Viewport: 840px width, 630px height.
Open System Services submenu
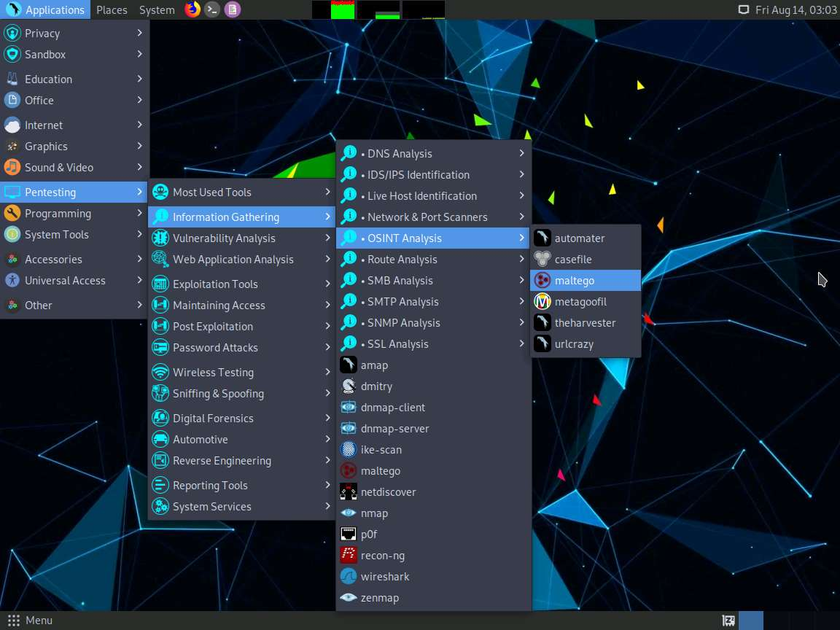[241, 506]
